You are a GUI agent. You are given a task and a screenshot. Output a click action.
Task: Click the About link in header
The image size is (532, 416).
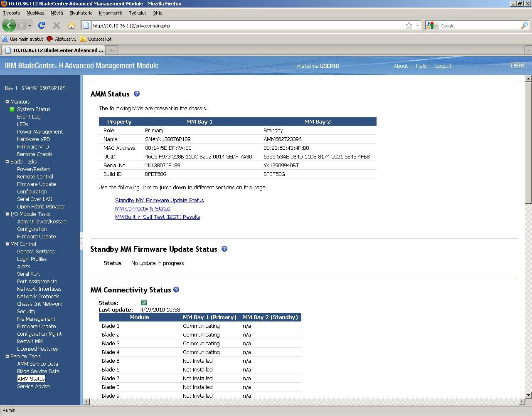401,66
